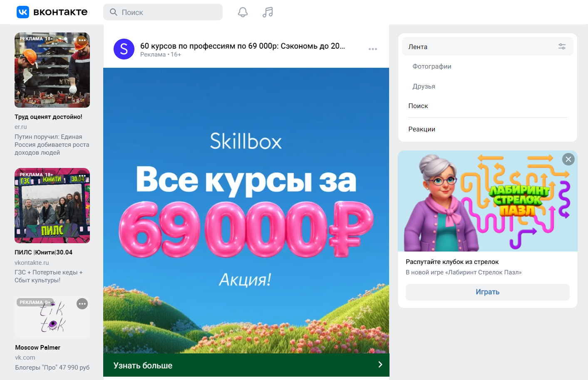The image size is (588, 380).
Task: Click the Реклама • 16+ label
Action: pos(160,54)
